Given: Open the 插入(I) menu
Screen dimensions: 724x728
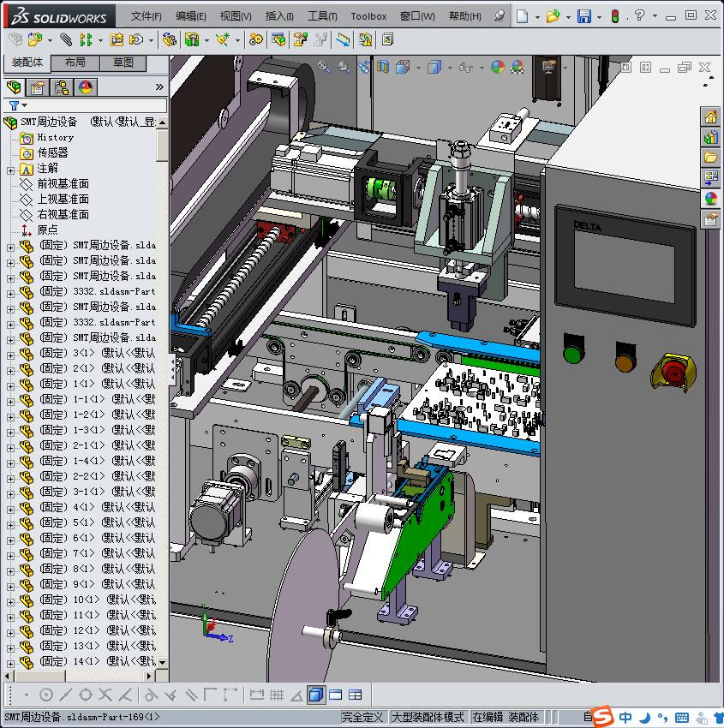Looking at the screenshot, I should pyautogui.click(x=279, y=16).
